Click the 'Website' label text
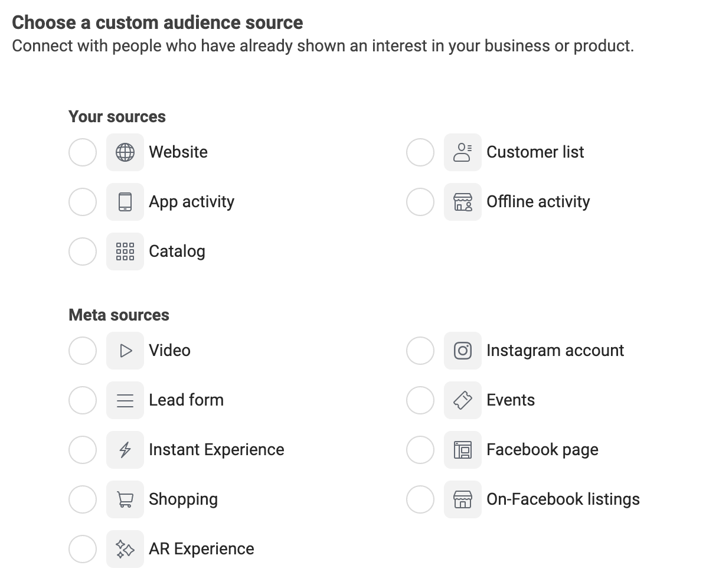This screenshot has height=588, width=719. click(x=178, y=152)
